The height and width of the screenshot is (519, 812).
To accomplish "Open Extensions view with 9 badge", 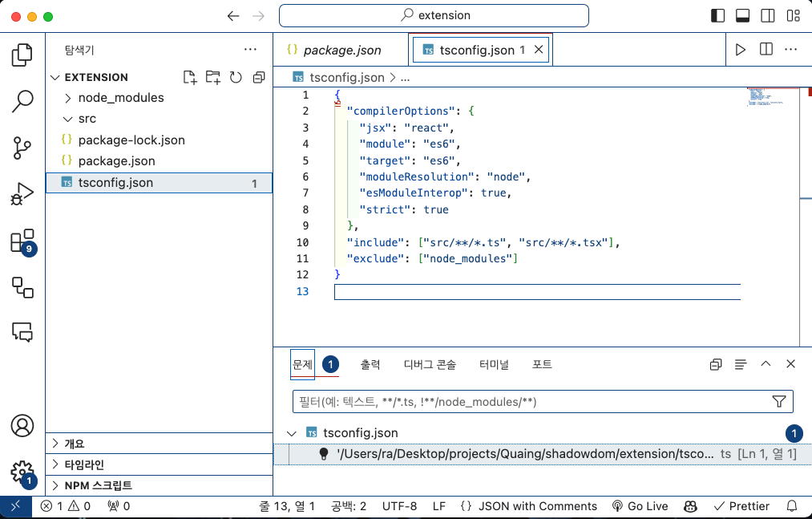I will tap(22, 241).
